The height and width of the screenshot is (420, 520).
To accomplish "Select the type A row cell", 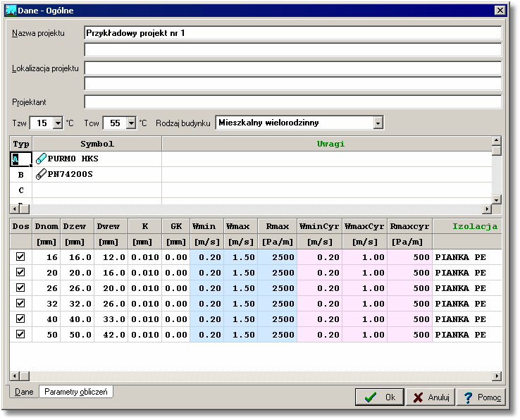I will [21, 159].
